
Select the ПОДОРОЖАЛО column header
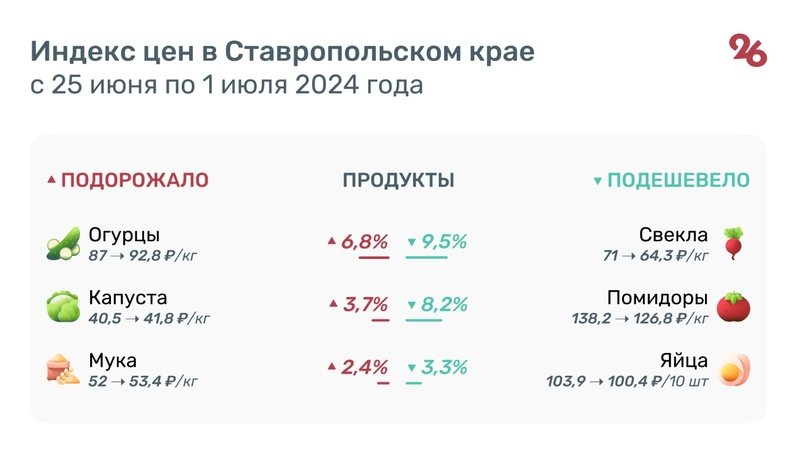pos(135,181)
